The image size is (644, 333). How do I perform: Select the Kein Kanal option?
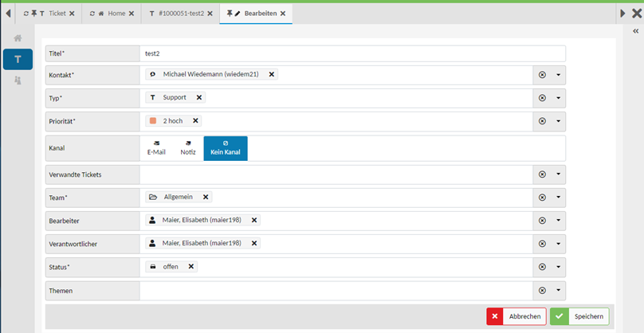225,148
